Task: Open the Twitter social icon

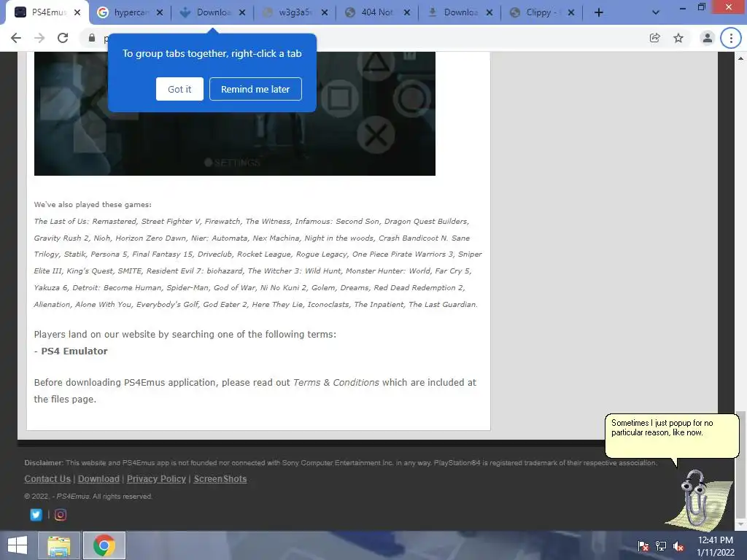Action: (x=36, y=515)
